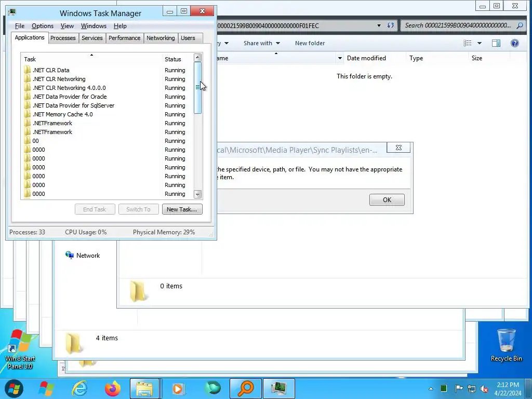532x399 pixels.
Task: Open the Windows Start orb
Action: coord(14,389)
